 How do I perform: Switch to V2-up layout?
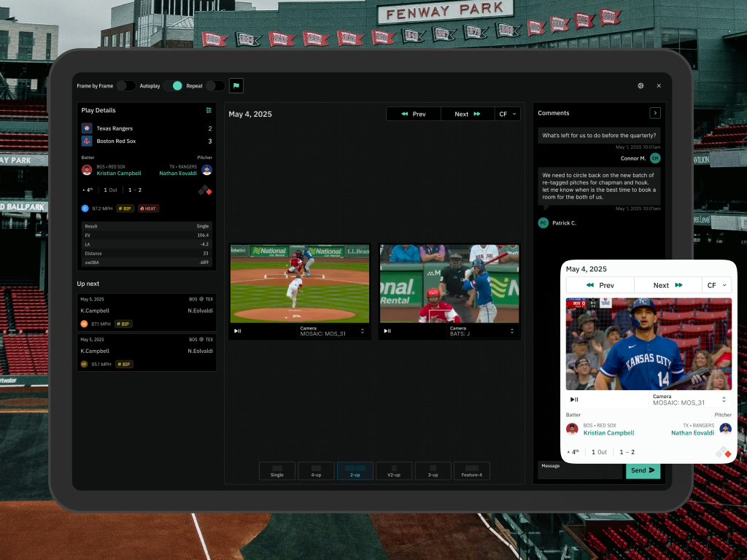393,471
